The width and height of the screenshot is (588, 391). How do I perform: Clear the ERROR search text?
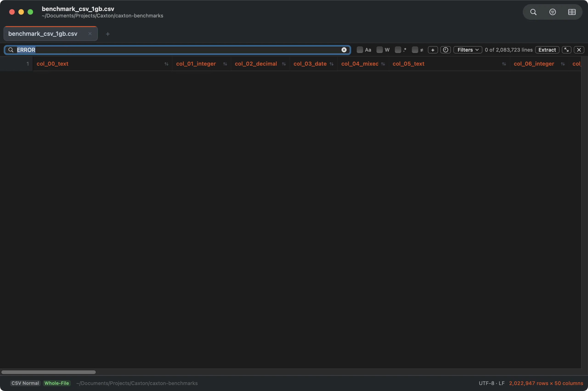344,50
